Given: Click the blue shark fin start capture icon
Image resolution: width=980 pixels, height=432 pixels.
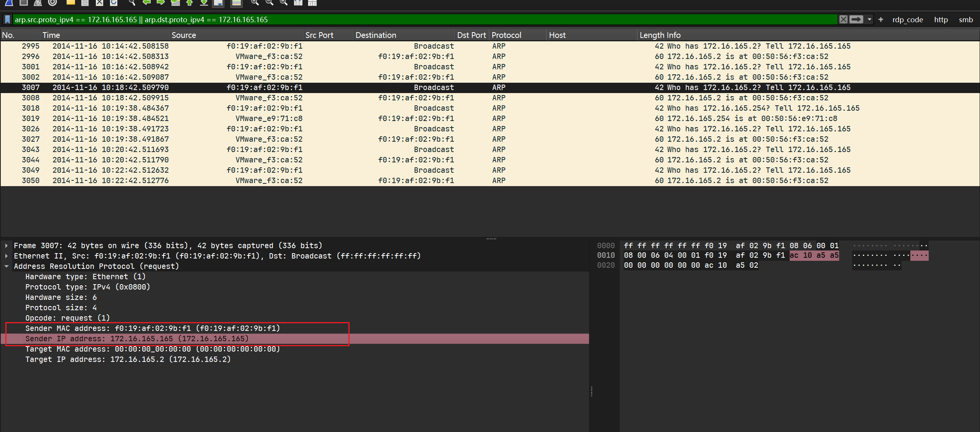Looking at the screenshot, I should point(9,3).
